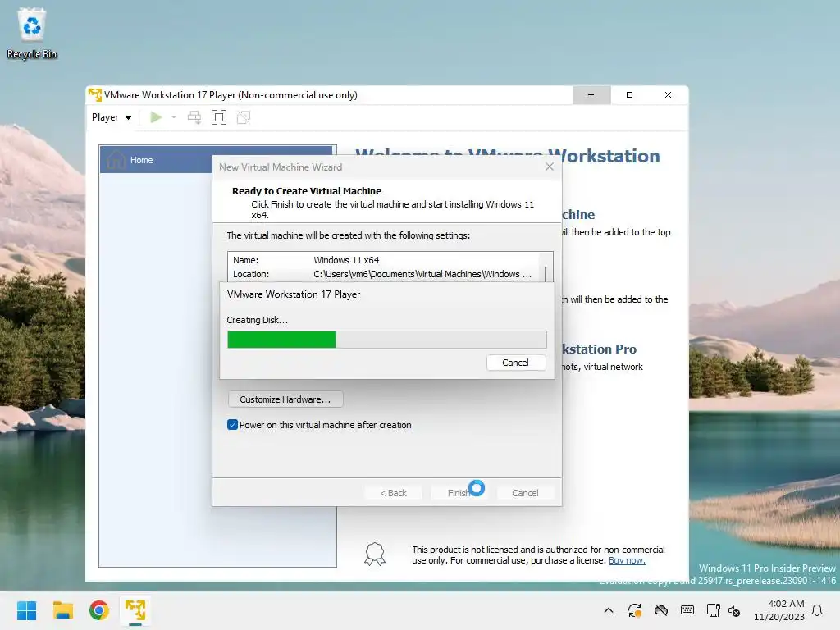The width and height of the screenshot is (840, 630).
Task: Open File Explorer from taskbar
Action: (62, 610)
